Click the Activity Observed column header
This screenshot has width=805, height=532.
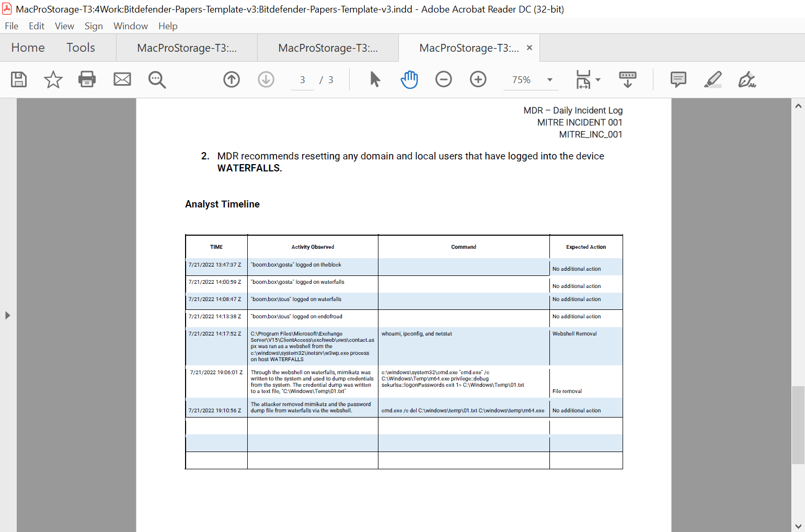(x=313, y=247)
